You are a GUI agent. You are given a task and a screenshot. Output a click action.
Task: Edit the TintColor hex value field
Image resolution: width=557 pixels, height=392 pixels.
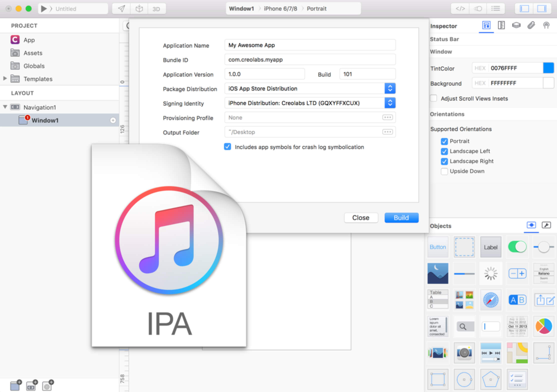(515, 68)
